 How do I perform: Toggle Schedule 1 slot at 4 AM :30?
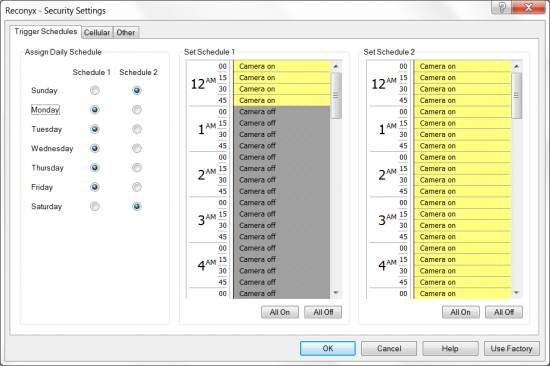[282, 271]
